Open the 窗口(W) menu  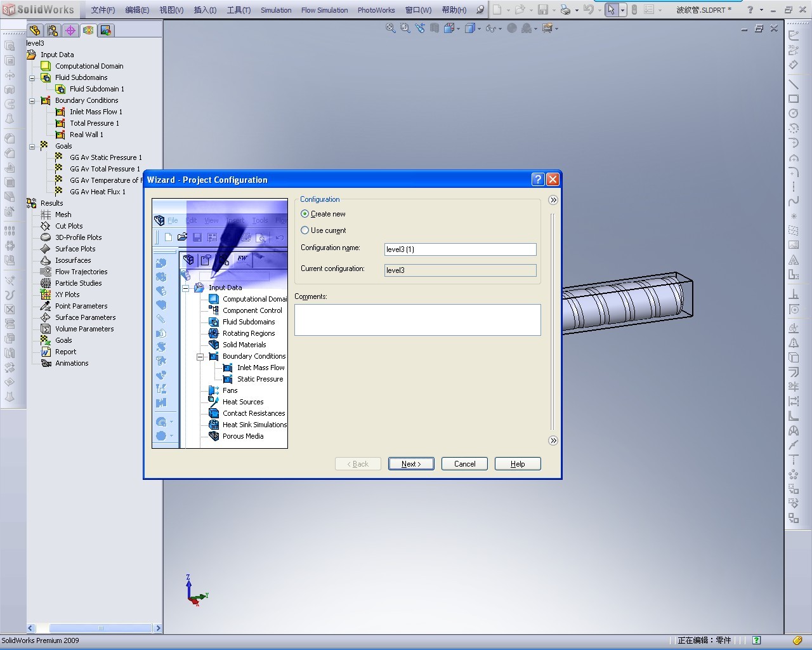(x=418, y=10)
